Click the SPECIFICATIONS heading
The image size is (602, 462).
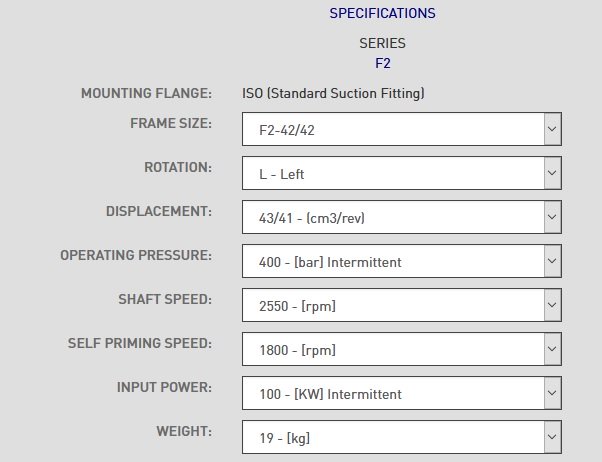[x=382, y=14]
